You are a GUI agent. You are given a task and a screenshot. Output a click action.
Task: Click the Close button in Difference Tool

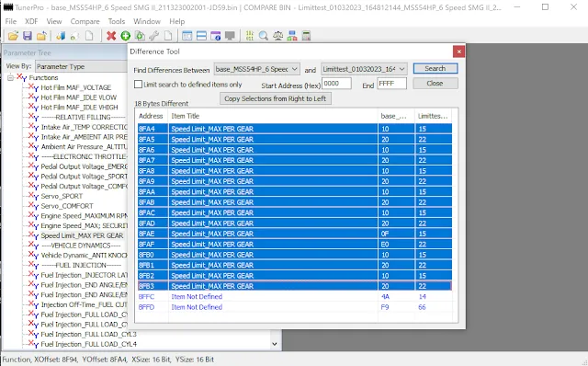[435, 84]
